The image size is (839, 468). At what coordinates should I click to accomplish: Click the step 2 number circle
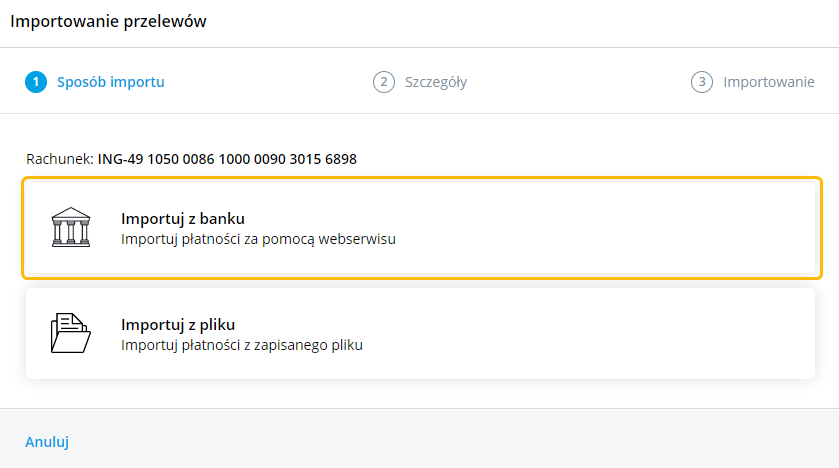coord(384,82)
